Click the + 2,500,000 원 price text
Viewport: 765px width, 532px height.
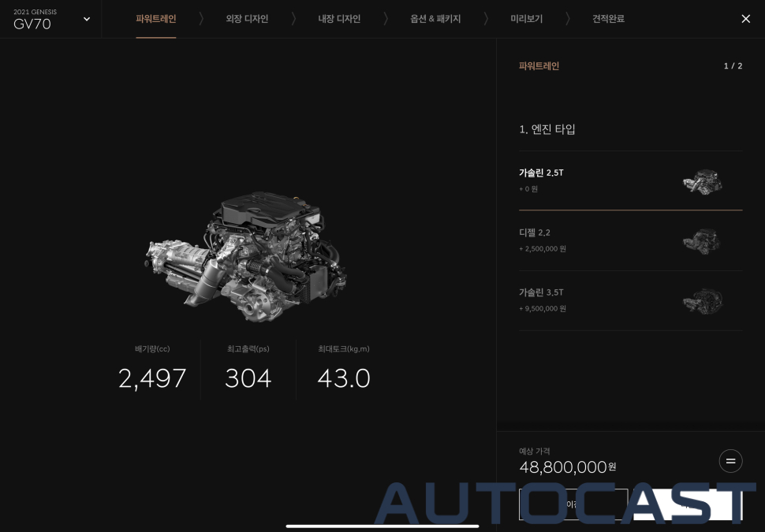(x=543, y=249)
